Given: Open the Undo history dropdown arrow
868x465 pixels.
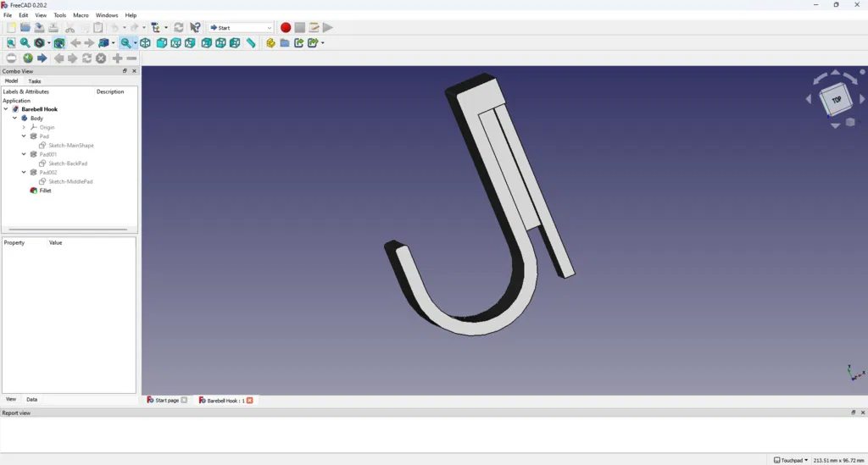Looking at the screenshot, I should (x=124, y=28).
